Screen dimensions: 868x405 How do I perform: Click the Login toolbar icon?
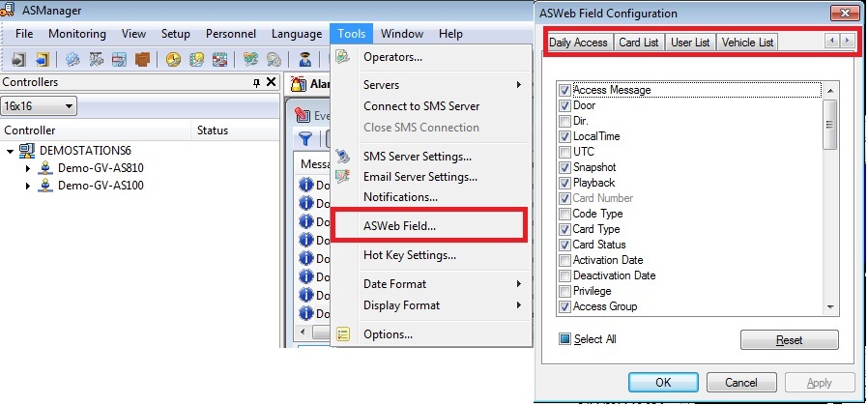[x=18, y=59]
